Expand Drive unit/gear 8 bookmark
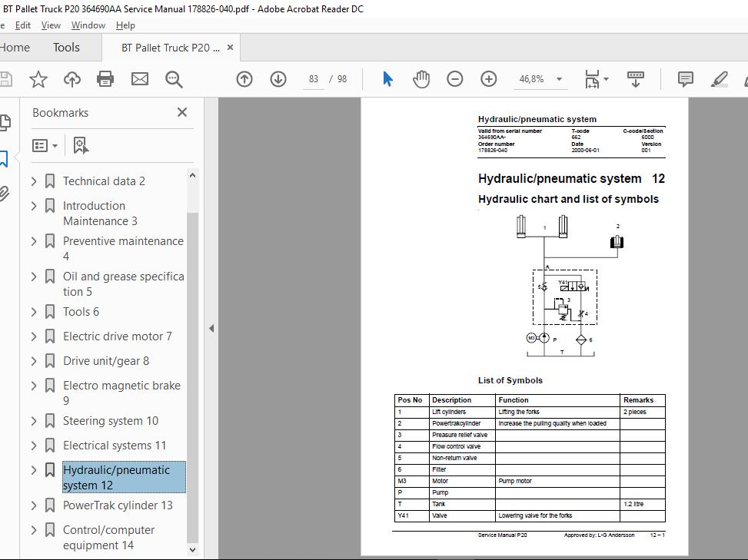 pyautogui.click(x=34, y=361)
